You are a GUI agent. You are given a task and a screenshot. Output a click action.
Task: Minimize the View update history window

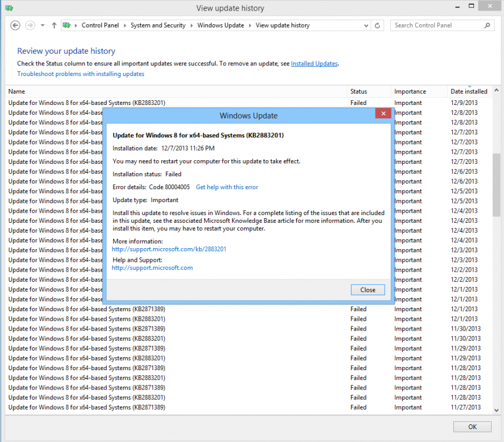pos(457,6)
